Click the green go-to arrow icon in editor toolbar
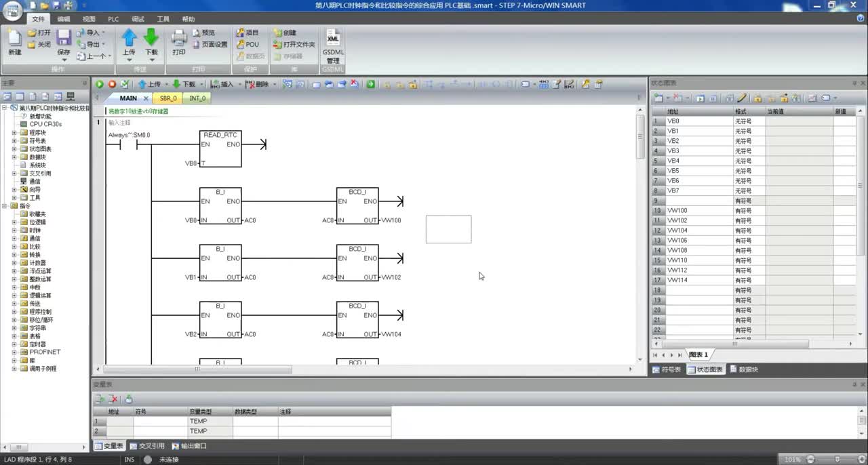 point(371,84)
